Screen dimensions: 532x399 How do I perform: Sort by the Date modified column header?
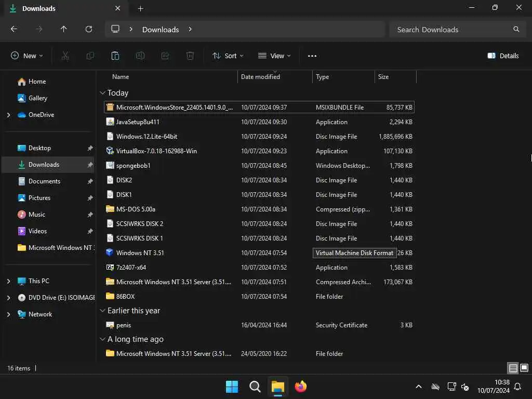point(275,77)
